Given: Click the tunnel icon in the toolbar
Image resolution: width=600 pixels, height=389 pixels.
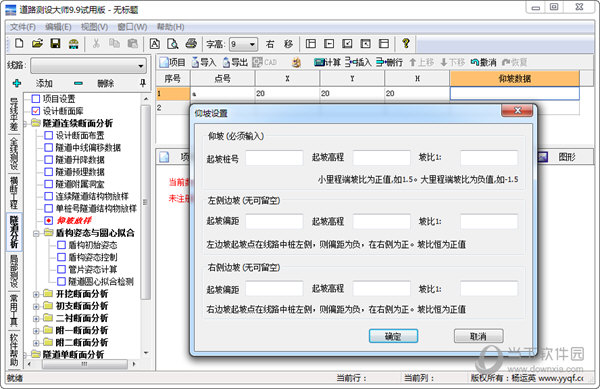Looking at the screenshot, I should [73, 44].
